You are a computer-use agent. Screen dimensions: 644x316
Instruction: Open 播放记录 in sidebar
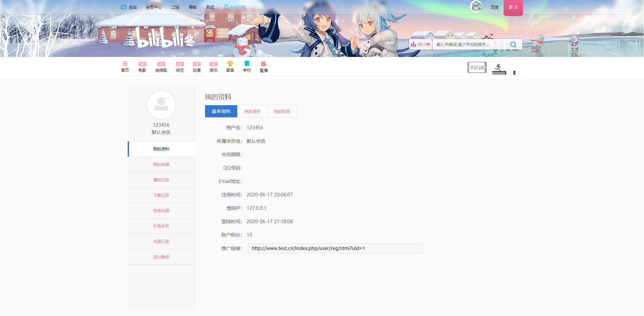point(161,180)
